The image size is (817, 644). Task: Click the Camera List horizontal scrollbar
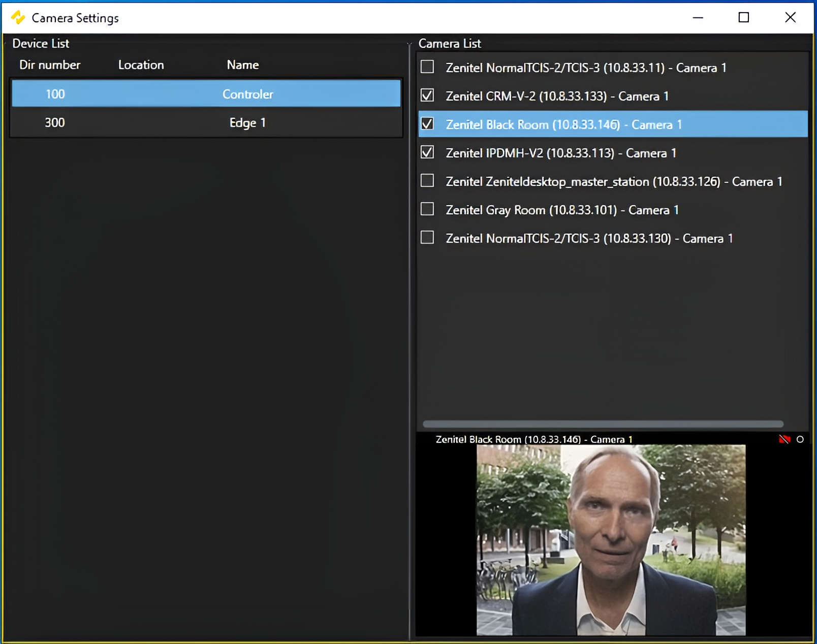[603, 424]
